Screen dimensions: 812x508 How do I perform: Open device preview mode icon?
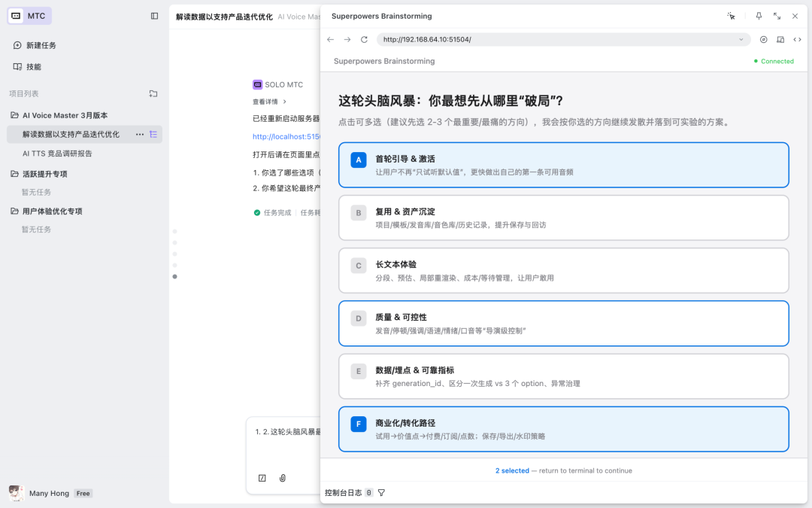(782, 39)
